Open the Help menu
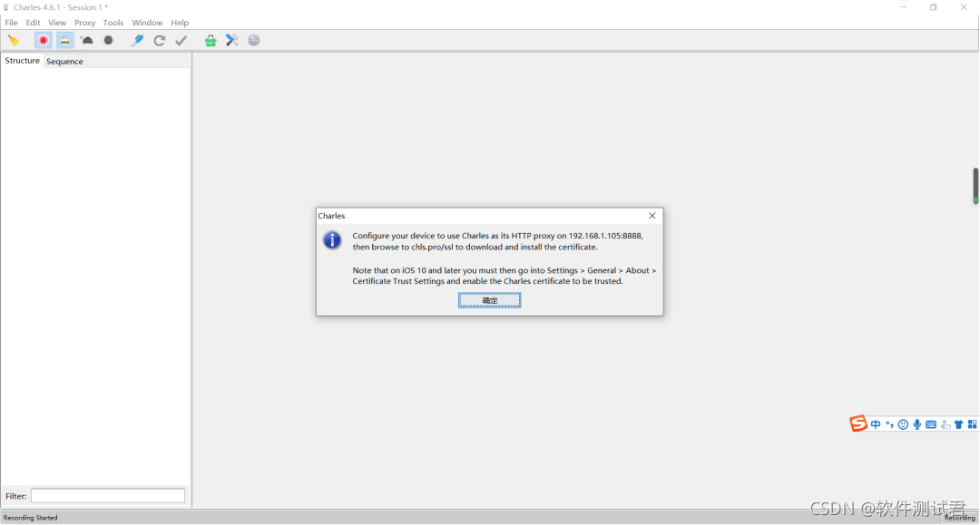Screen dimensions: 980x525 point(180,23)
